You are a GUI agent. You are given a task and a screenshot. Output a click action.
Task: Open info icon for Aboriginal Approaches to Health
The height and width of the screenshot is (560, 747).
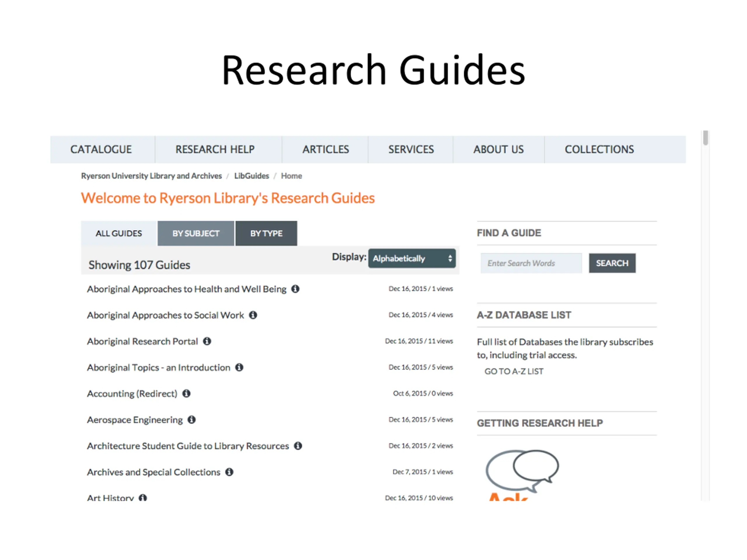click(x=295, y=289)
